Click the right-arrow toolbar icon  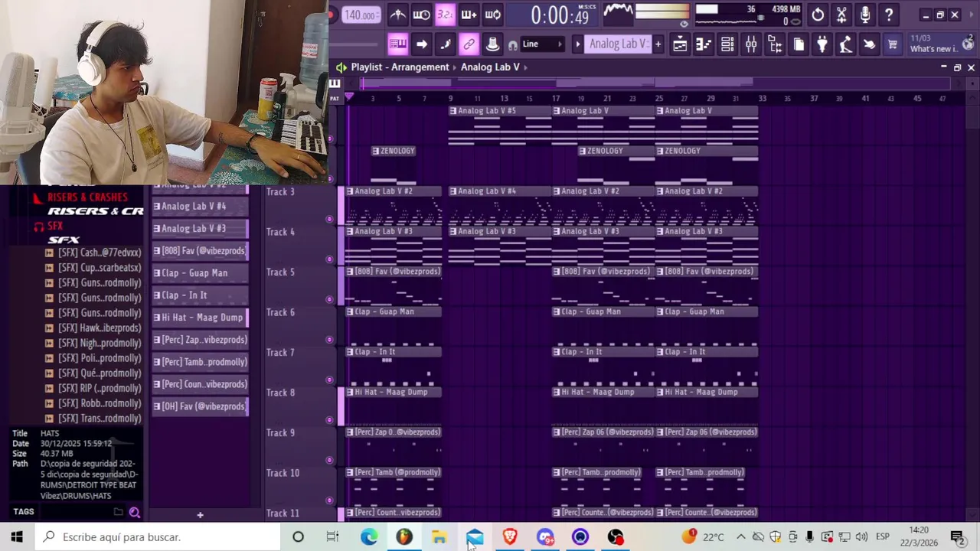(x=421, y=44)
